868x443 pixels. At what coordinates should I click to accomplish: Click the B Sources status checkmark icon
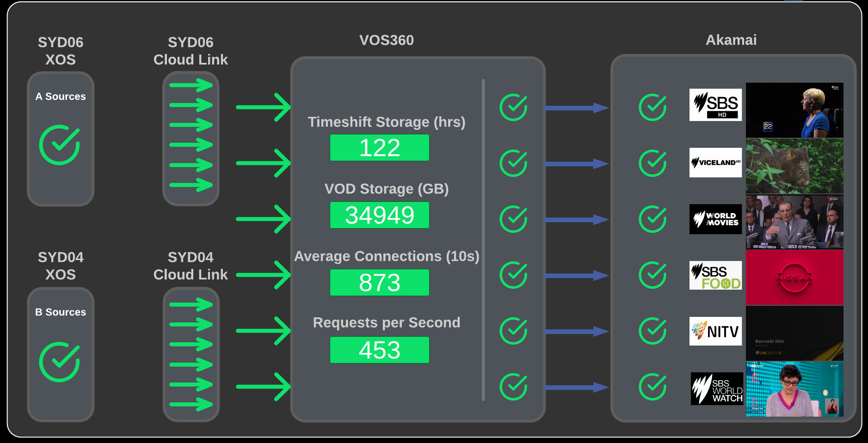[x=60, y=363]
